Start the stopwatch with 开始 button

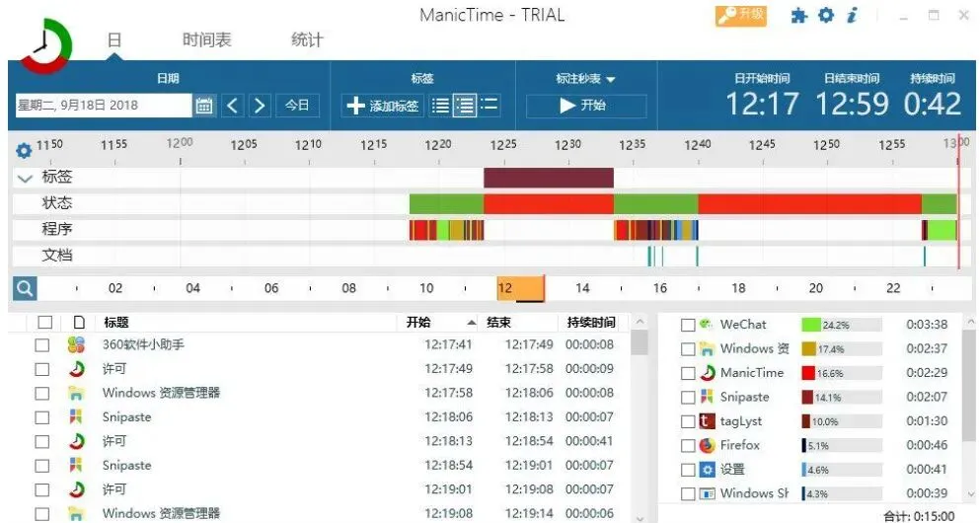coord(585,105)
